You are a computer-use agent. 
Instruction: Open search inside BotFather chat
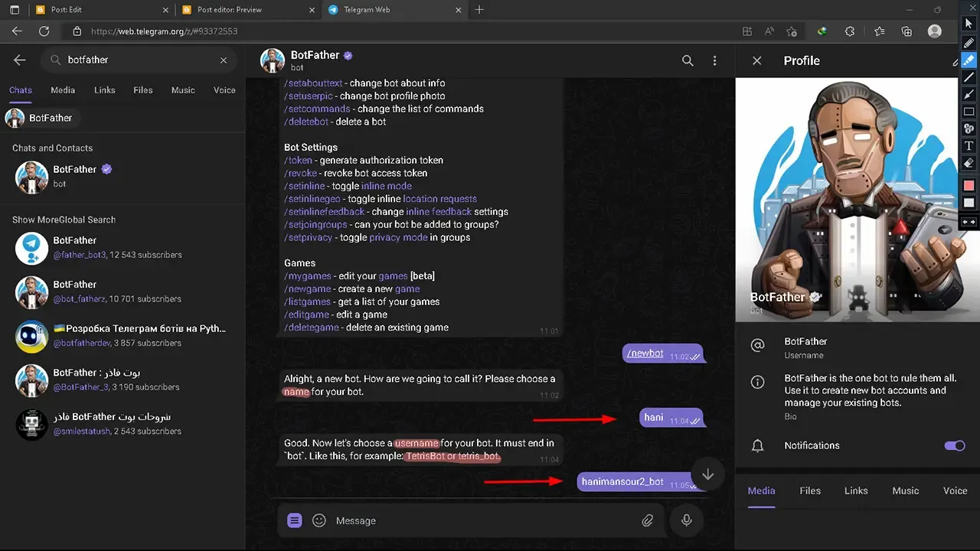coord(688,60)
